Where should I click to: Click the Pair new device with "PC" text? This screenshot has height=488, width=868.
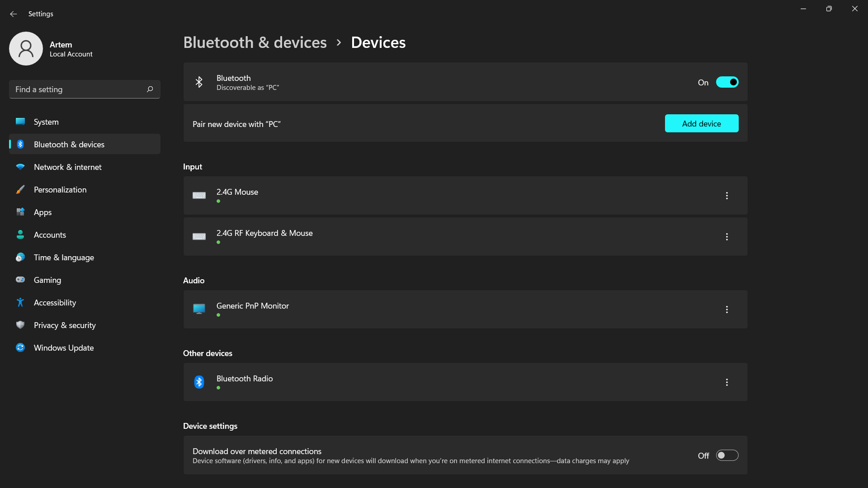coord(236,124)
